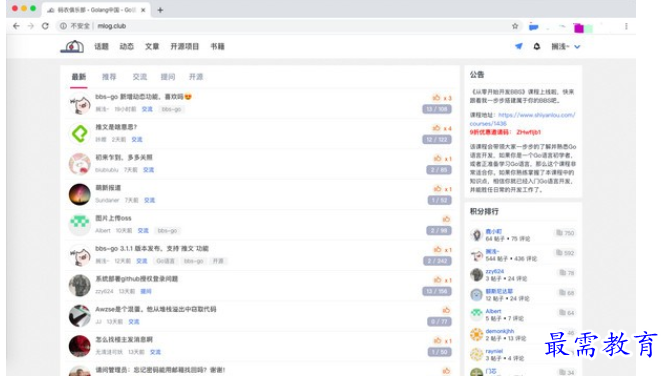Like the 'bbs-go 新增动态功能' post thumbs-up
This screenshot has width=666, height=376.
tap(436, 98)
